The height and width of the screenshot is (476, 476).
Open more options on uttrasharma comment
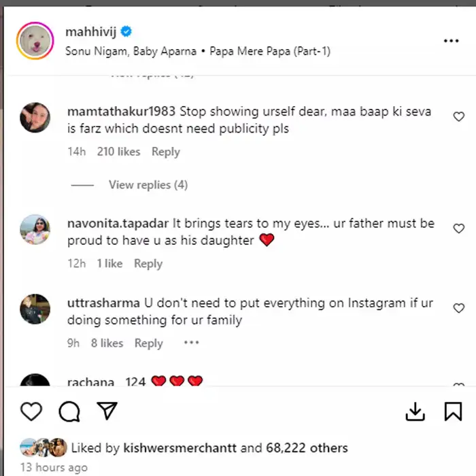click(x=191, y=343)
